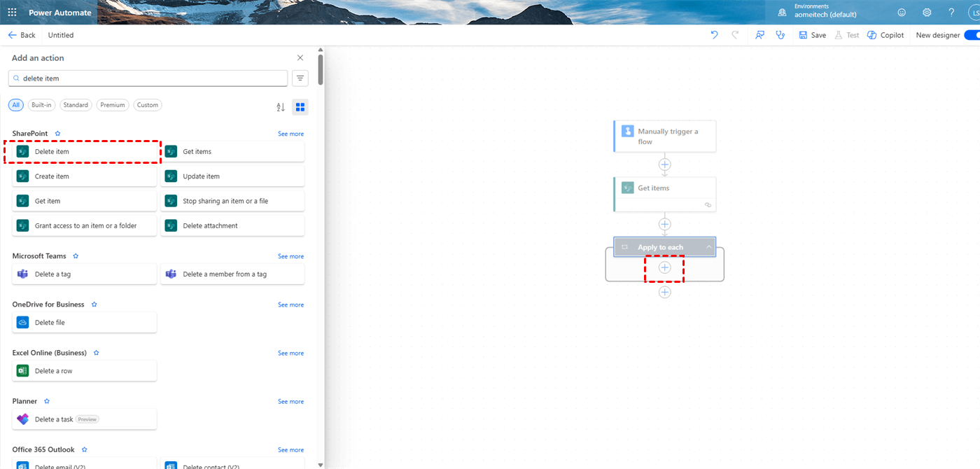Choose Delete a member from a tag
Image resolution: width=980 pixels, height=469 pixels.
coord(232,274)
